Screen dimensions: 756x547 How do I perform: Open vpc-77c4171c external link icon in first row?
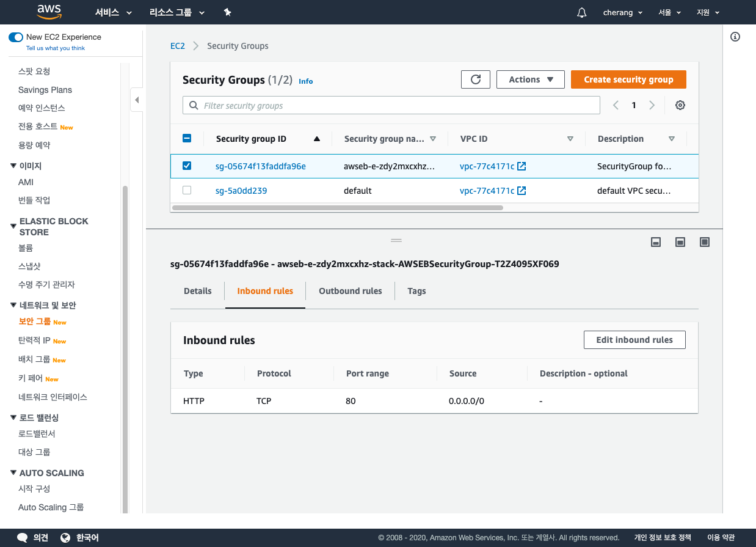[x=522, y=166]
